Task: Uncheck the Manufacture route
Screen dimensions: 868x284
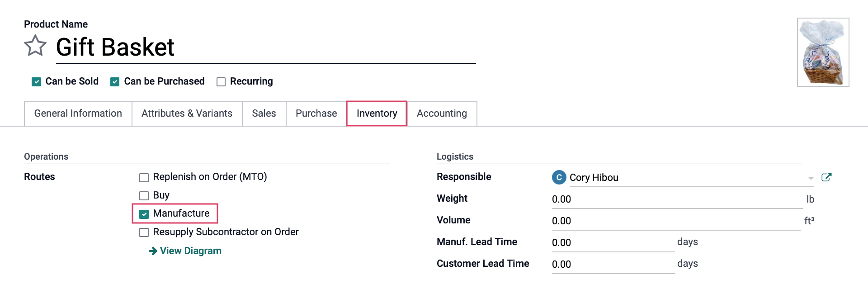Action: [x=144, y=214]
